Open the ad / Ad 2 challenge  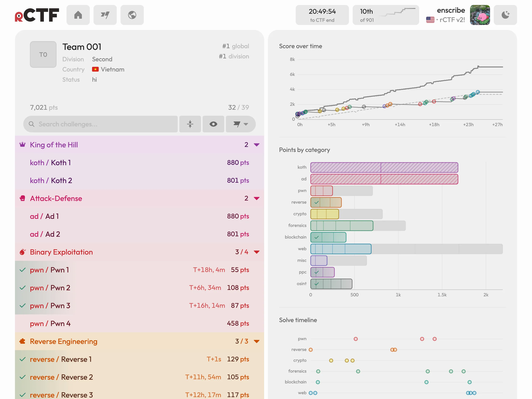139,234
